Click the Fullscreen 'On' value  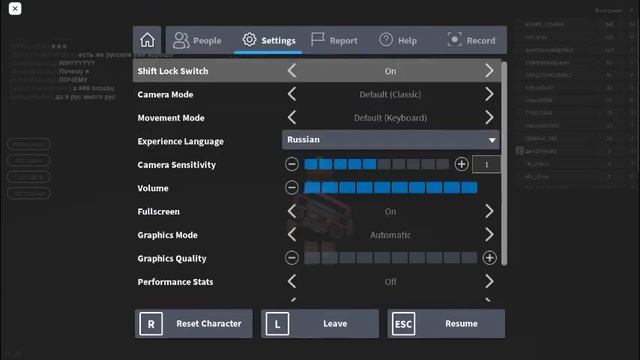click(x=390, y=212)
